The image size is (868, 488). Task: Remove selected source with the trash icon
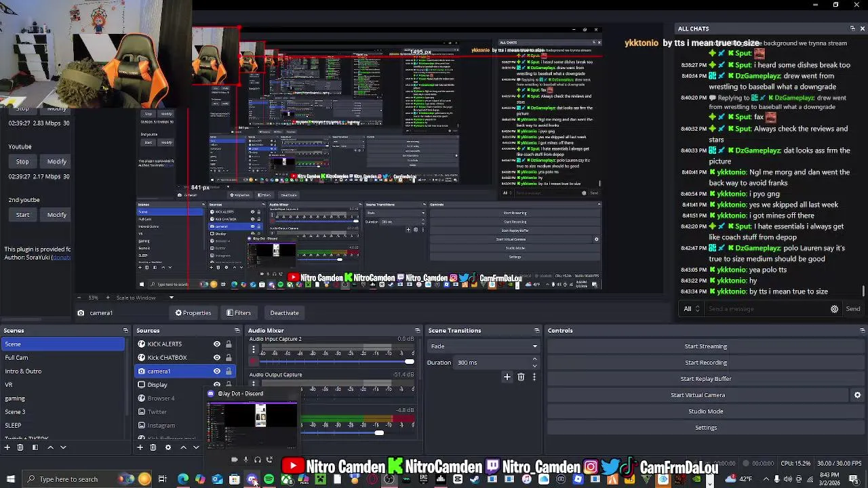[x=153, y=447]
